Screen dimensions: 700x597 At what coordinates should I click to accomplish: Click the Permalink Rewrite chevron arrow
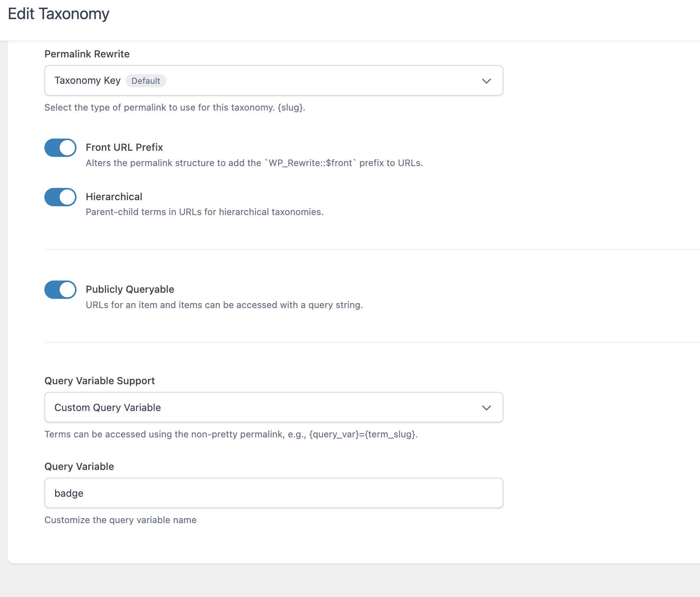pyautogui.click(x=486, y=81)
